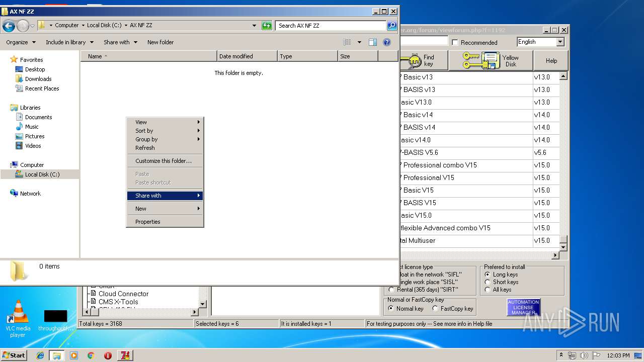The width and height of the screenshot is (644, 362).
Task: Open New submenu in context menu
Action: point(165,209)
